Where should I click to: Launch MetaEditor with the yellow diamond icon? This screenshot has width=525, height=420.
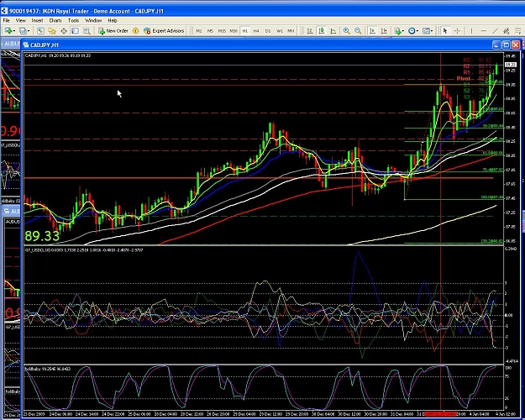pos(135,31)
